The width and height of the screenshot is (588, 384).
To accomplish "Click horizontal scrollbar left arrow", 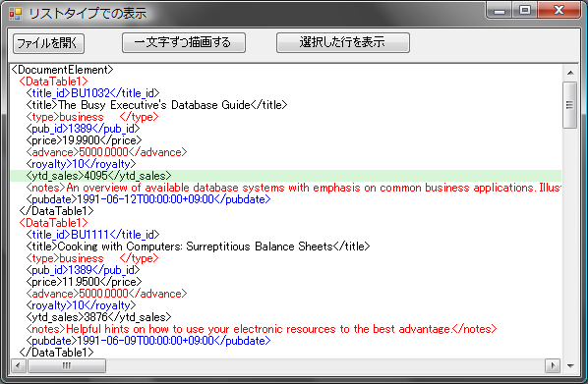I will [19, 365].
